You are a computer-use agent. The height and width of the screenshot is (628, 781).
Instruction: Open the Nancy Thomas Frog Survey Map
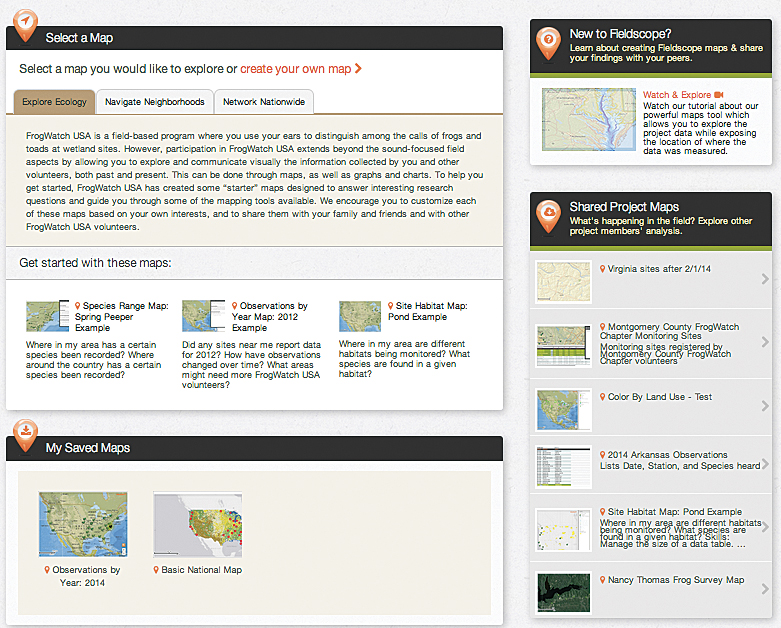676,580
